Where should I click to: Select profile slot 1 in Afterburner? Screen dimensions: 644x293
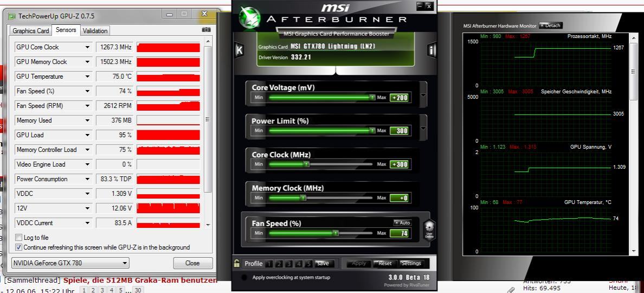tap(269, 264)
